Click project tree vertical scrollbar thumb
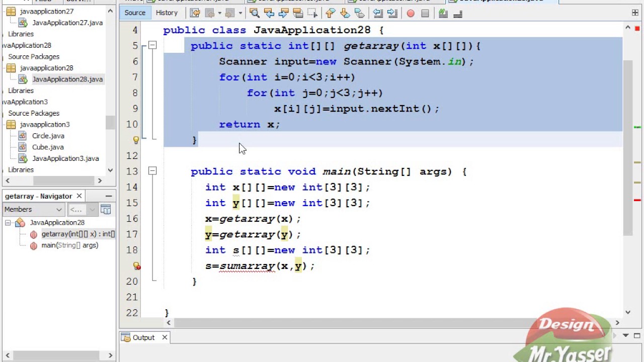 pos(110,122)
